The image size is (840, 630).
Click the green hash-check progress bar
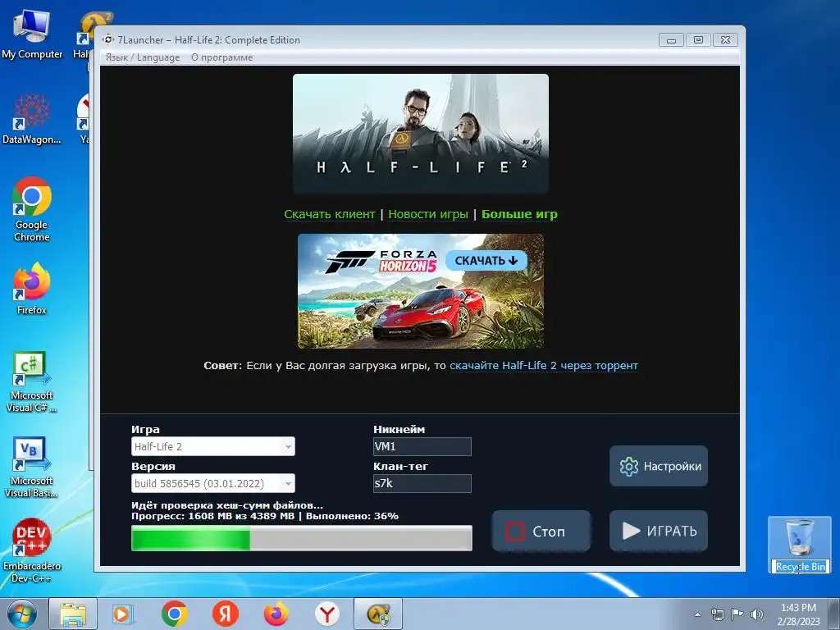tap(302, 538)
